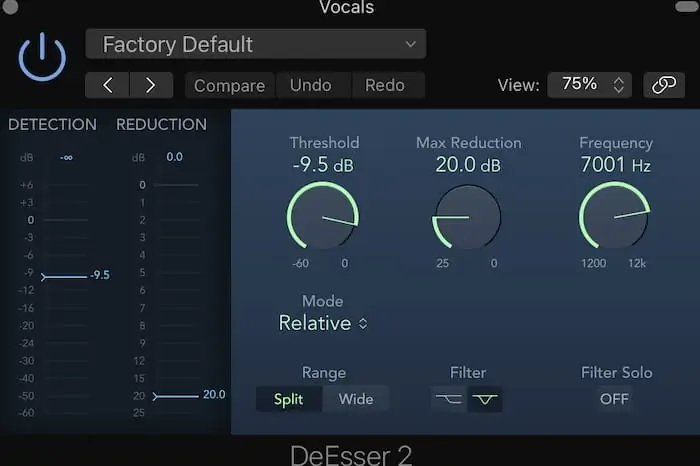The width and height of the screenshot is (700, 466).
Task: Click the link chain icon
Action: tap(664, 85)
